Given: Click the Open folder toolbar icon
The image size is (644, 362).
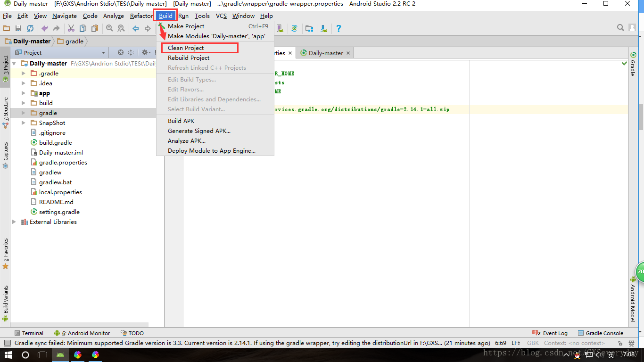Looking at the screenshot, I should coord(7,28).
